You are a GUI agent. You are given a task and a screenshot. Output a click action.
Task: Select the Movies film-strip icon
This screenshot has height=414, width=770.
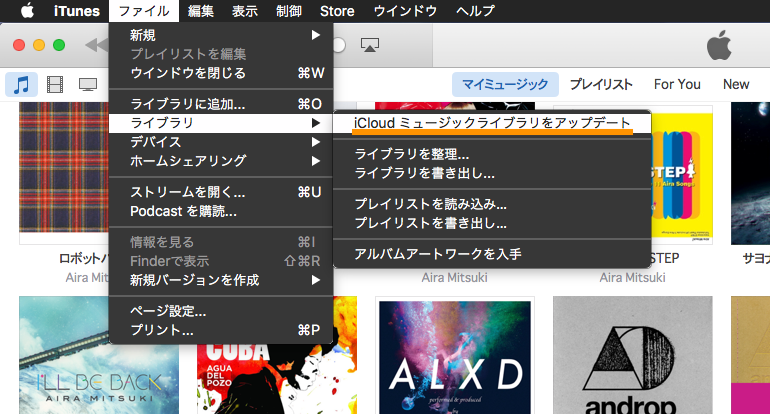(55, 84)
